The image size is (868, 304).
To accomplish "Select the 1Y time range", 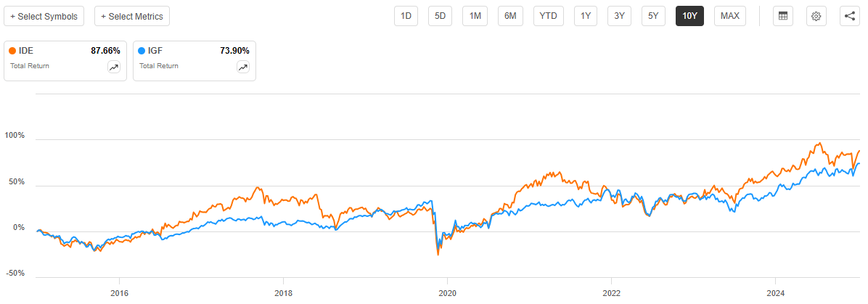I will click(x=585, y=16).
